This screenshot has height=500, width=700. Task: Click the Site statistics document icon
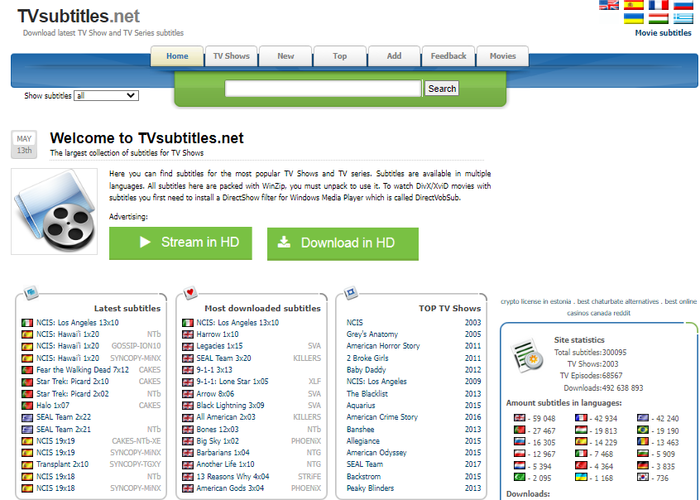click(527, 355)
